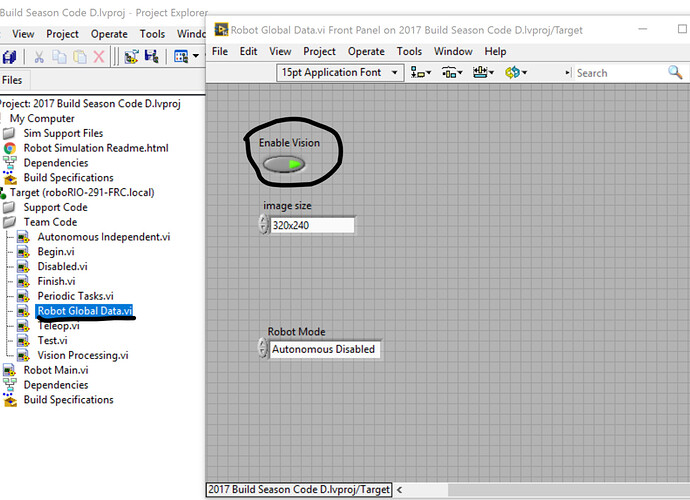The image size is (690, 500).
Task: Open the Tools menu in Front Panel window
Action: [x=409, y=51]
